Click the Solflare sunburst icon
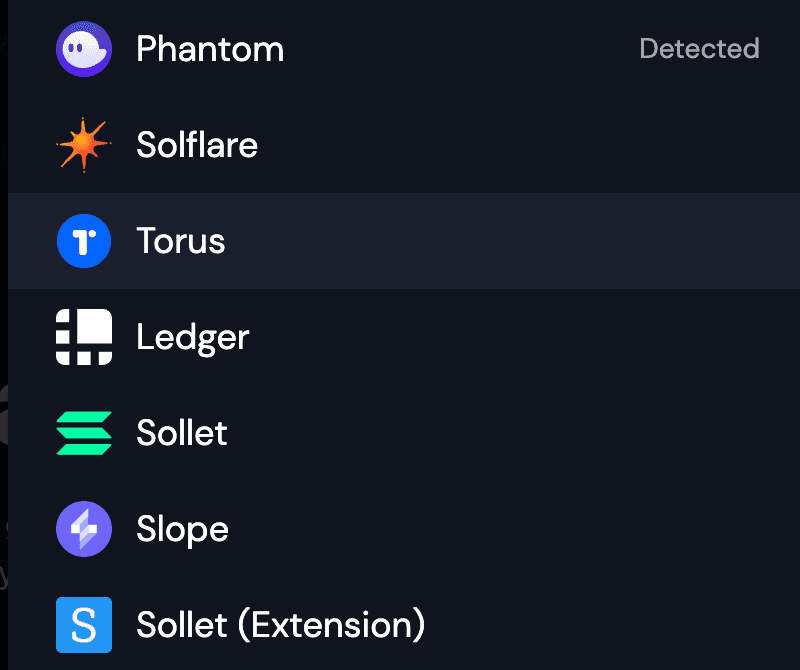The height and width of the screenshot is (670, 800). tap(84, 146)
